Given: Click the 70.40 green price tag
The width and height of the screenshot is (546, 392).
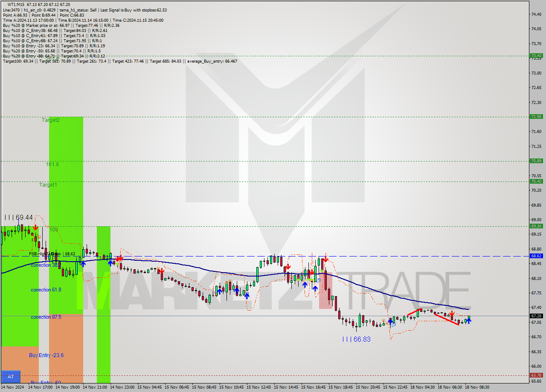Looking at the screenshot, I should tap(536, 181).
